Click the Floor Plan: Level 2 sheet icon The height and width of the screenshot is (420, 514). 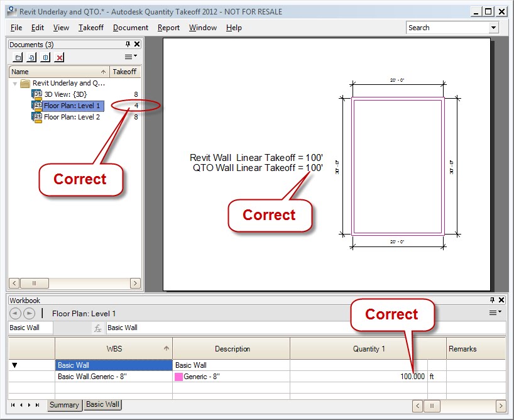pos(37,117)
